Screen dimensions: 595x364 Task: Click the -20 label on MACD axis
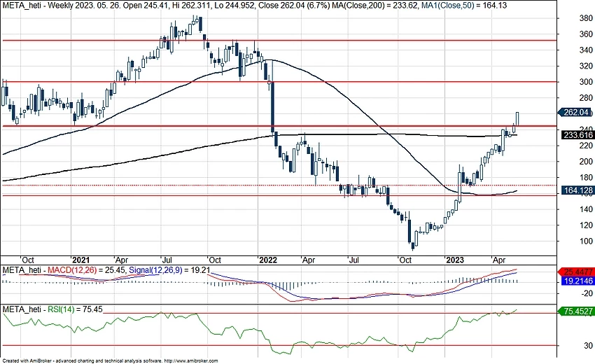(x=587, y=293)
